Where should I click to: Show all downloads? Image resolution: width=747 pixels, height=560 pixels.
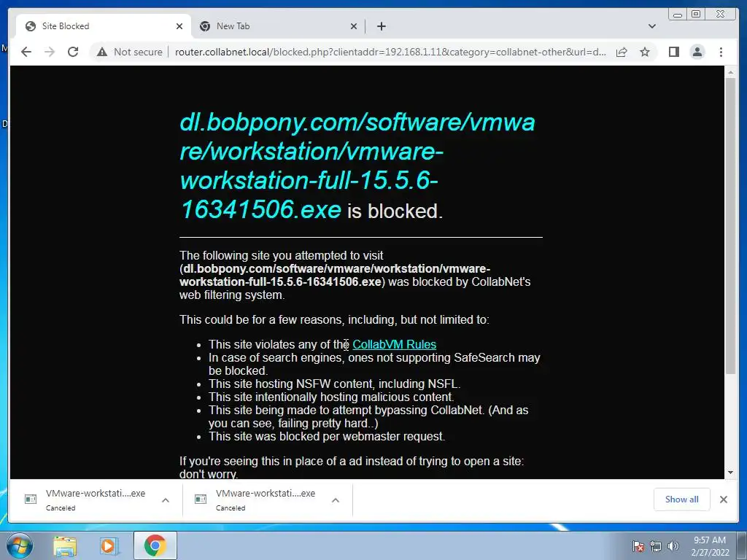[682, 499]
